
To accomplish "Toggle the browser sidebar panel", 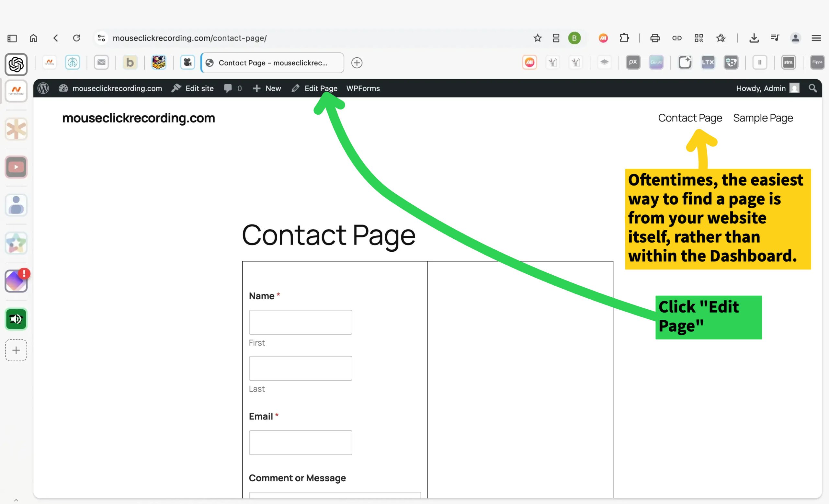I will click(12, 38).
